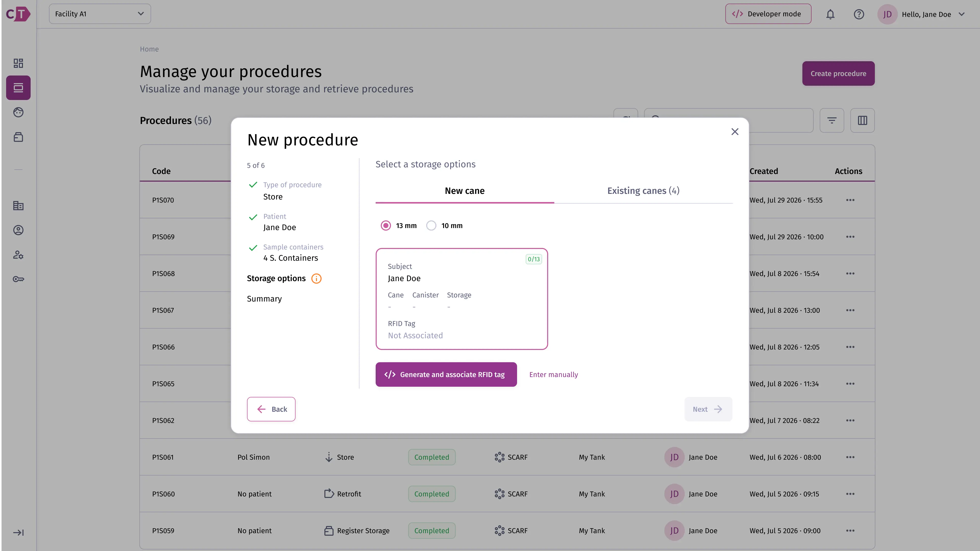
Task: Switch to the New cane tab
Action: point(464,191)
